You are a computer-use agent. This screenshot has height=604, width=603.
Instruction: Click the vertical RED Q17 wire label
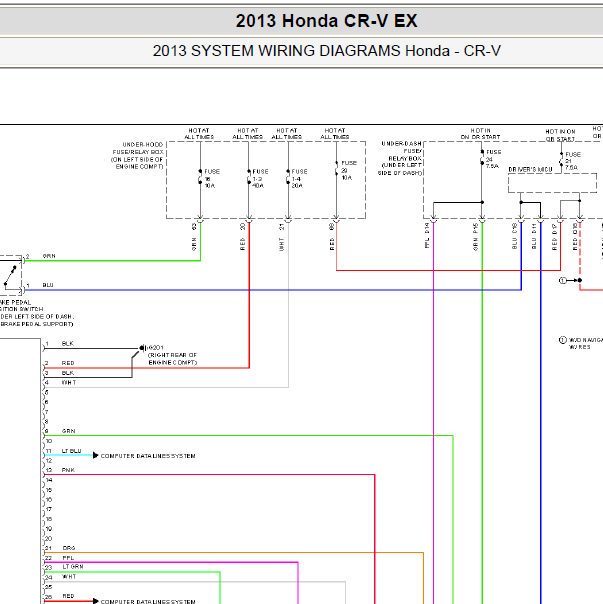554,237
